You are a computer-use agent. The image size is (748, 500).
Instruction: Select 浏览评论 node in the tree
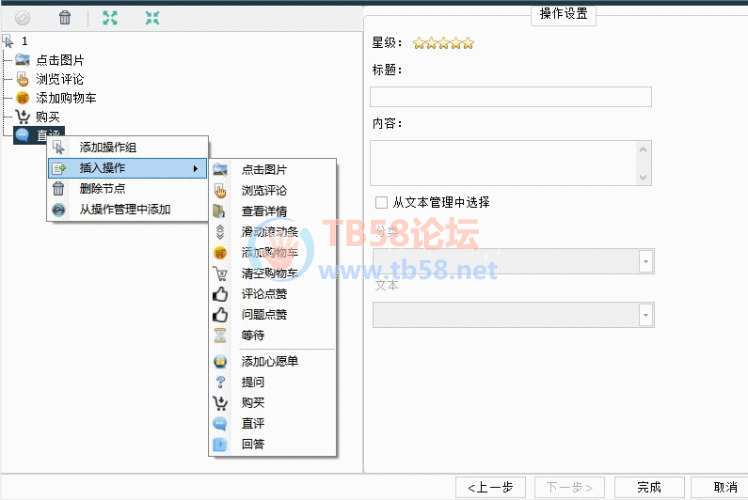tap(59, 79)
